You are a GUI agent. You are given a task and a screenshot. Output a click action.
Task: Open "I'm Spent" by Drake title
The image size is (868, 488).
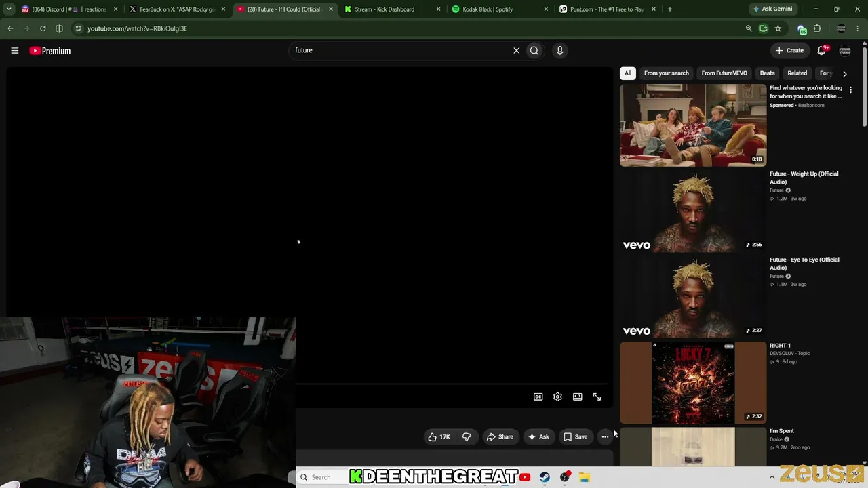click(x=782, y=431)
